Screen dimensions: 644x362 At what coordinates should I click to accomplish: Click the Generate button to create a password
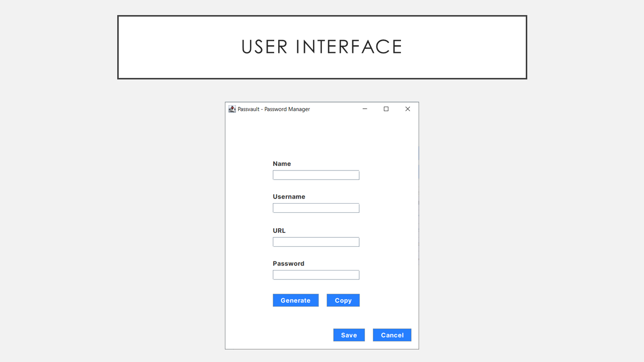pos(295,300)
